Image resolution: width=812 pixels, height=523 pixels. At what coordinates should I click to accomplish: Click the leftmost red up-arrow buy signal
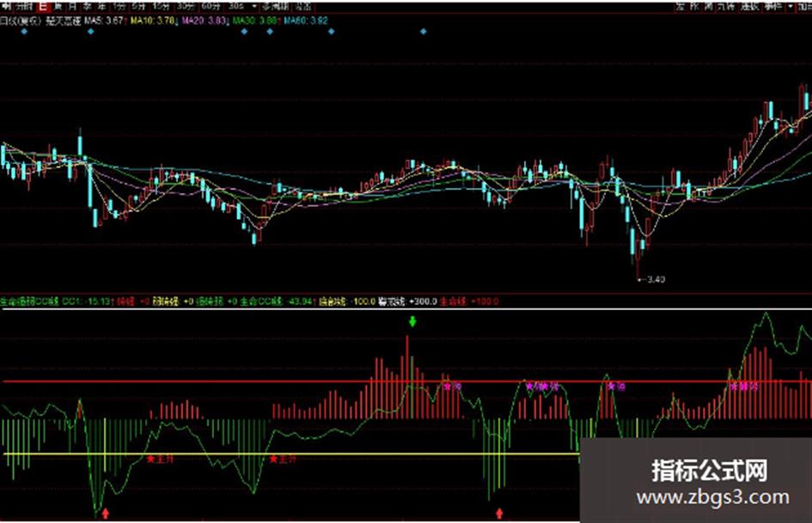coord(106,514)
